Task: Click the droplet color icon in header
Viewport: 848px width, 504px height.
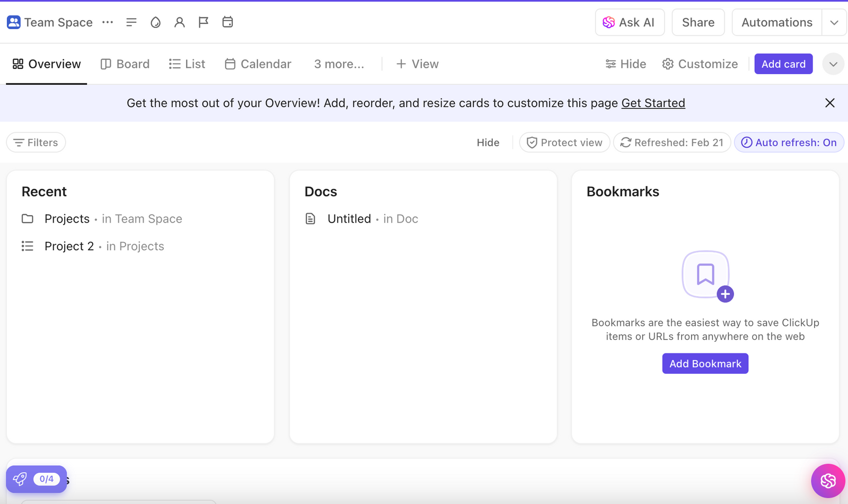Action: tap(155, 22)
